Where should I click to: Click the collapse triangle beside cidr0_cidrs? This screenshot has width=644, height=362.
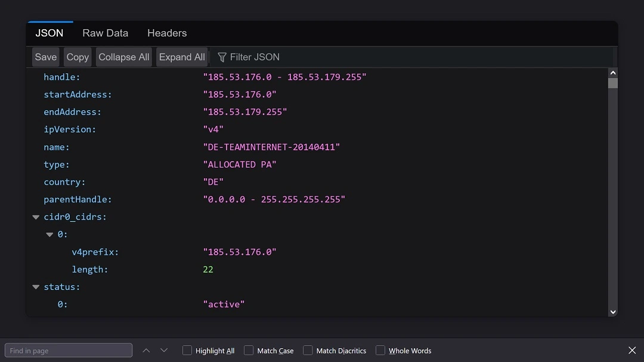[35, 216]
